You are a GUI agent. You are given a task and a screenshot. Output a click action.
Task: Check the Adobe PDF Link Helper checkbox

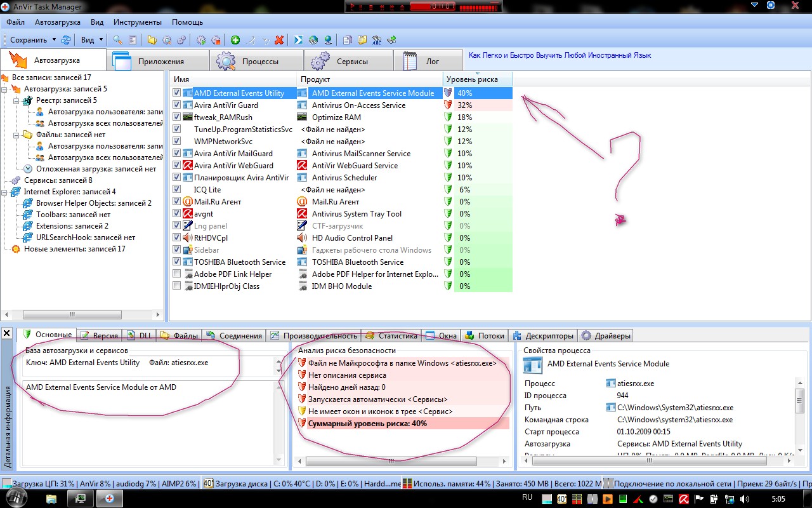[x=176, y=274]
